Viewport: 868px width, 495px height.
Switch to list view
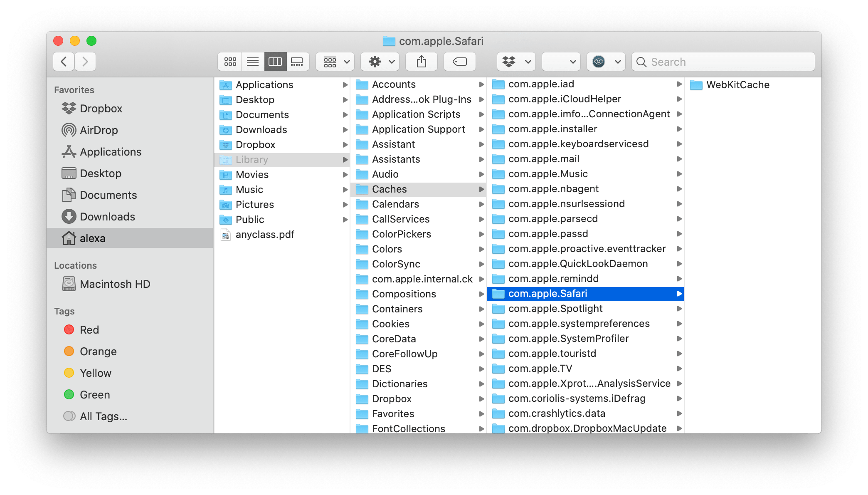pyautogui.click(x=253, y=62)
